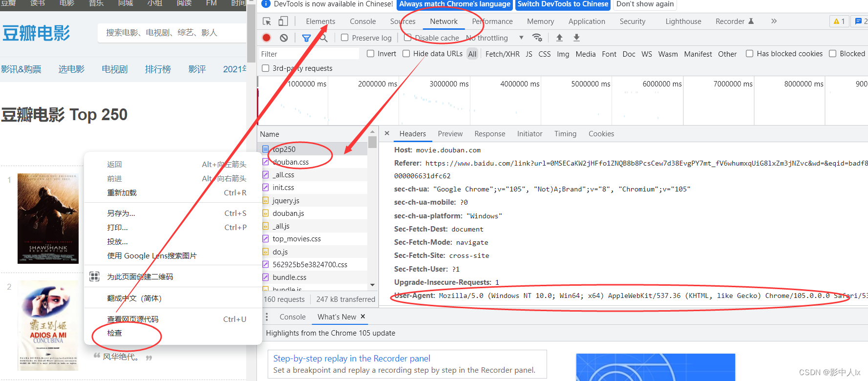868x381 pixels.
Task: Click the QR code icon in context menu
Action: (x=94, y=276)
